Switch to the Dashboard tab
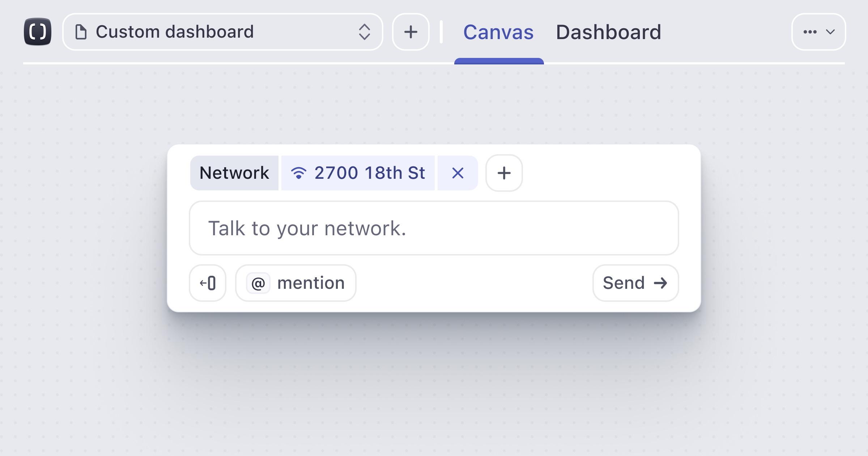 tap(608, 33)
